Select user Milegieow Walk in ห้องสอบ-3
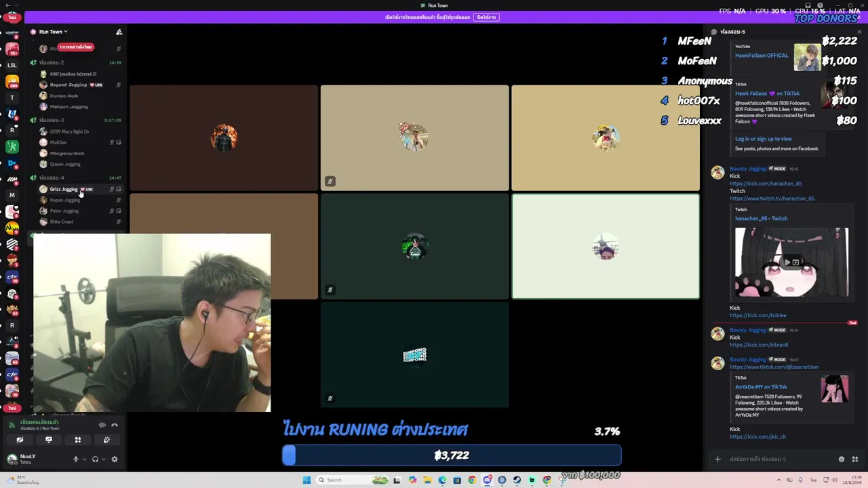868x488 pixels. click(x=66, y=153)
